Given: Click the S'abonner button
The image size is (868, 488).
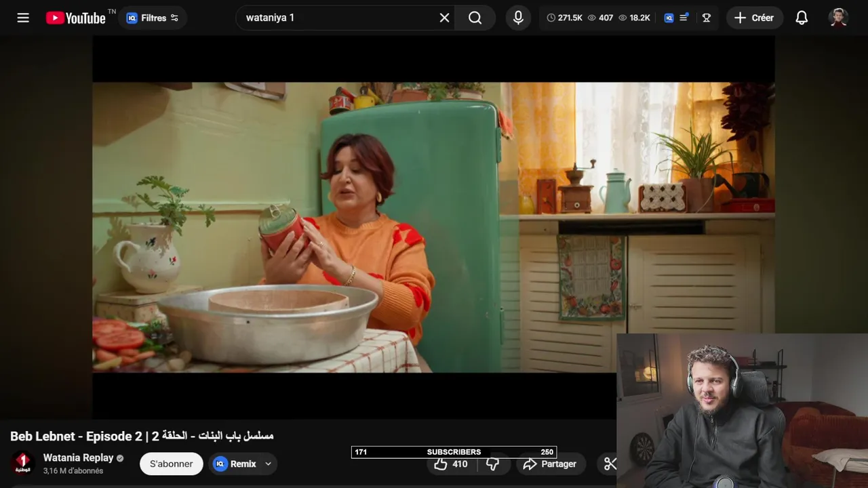Looking at the screenshot, I should click(x=172, y=464).
